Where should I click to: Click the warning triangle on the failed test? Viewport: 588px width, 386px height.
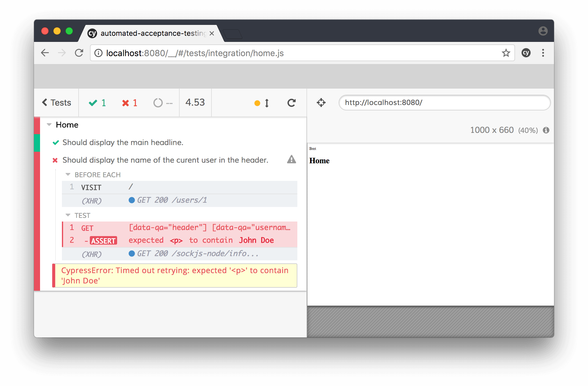click(x=291, y=159)
